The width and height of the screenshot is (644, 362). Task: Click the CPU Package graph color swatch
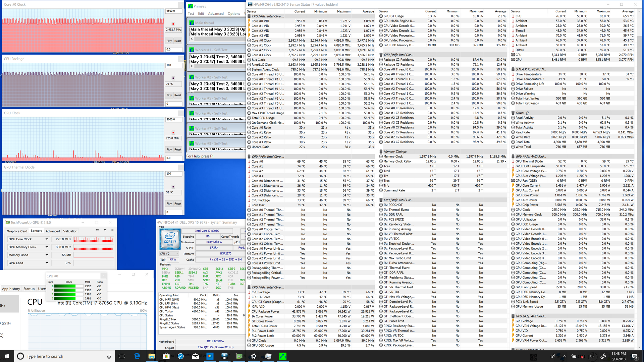click(173, 78)
